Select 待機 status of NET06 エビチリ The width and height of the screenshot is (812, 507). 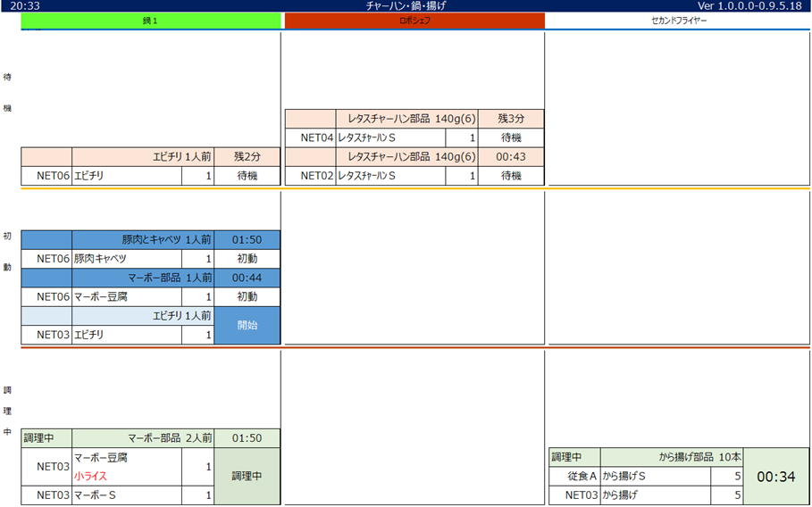[247, 176]
